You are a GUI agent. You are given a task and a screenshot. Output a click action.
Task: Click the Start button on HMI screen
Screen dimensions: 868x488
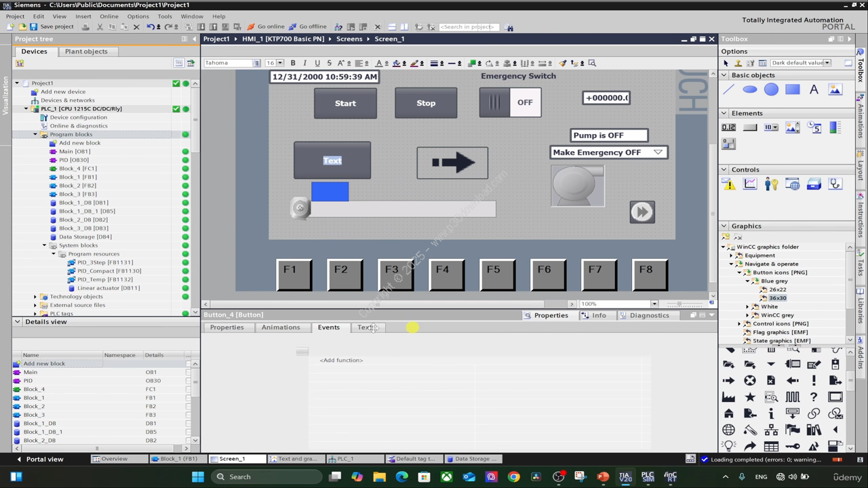[345, 103]
